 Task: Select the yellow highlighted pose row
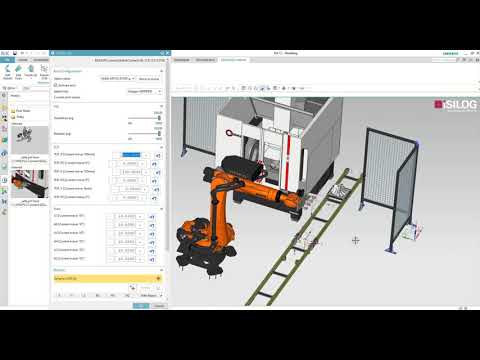tap(108, 278)
